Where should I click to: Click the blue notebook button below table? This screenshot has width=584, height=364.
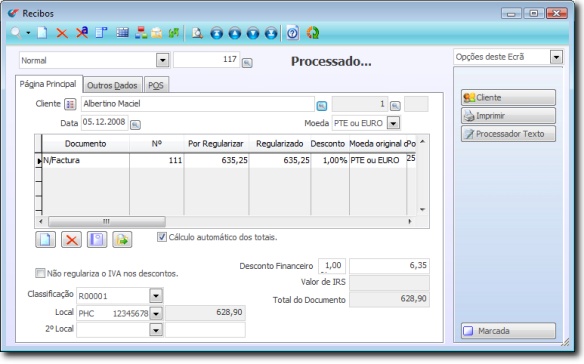tap(97, 240)
